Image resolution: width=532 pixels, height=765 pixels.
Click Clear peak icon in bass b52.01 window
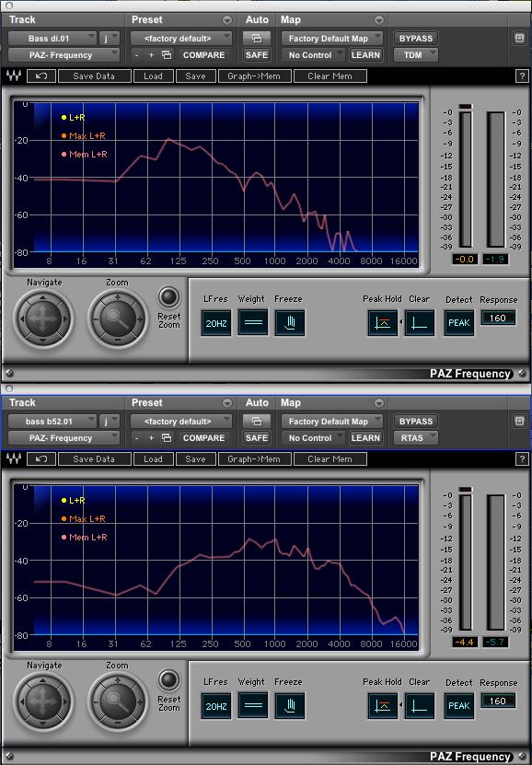420,706
